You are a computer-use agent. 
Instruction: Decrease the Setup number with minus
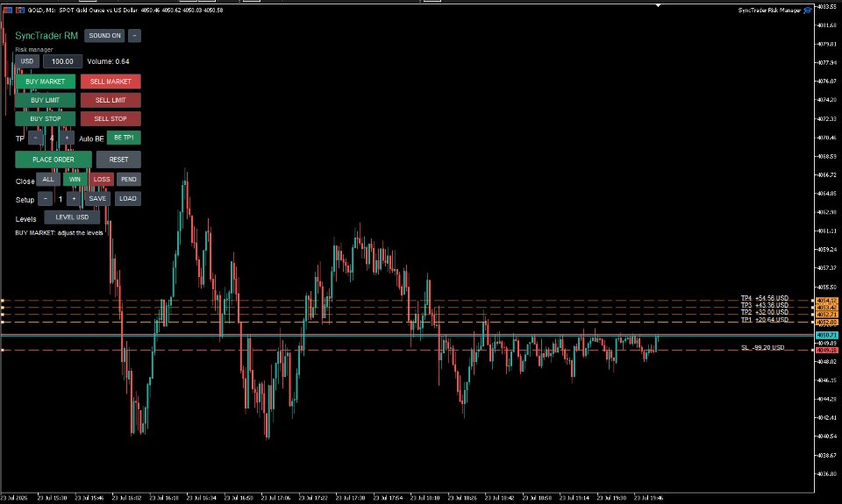[x=45, y=199]
